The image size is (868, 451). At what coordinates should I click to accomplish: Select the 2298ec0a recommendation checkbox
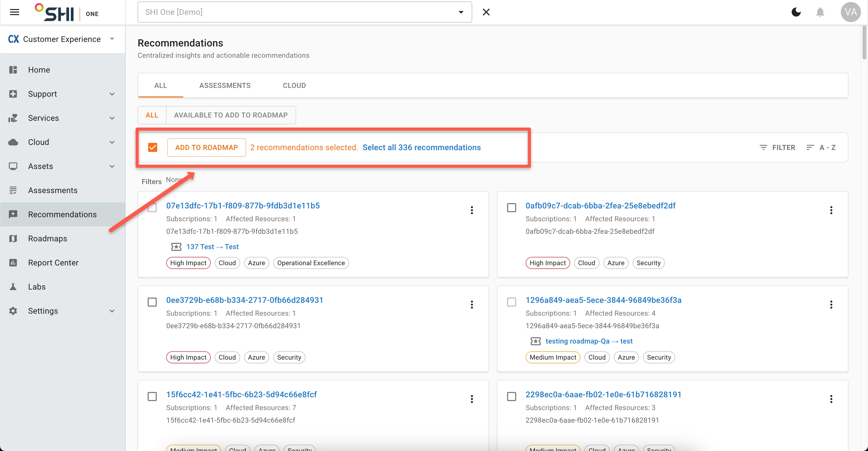tap(512, 397)
